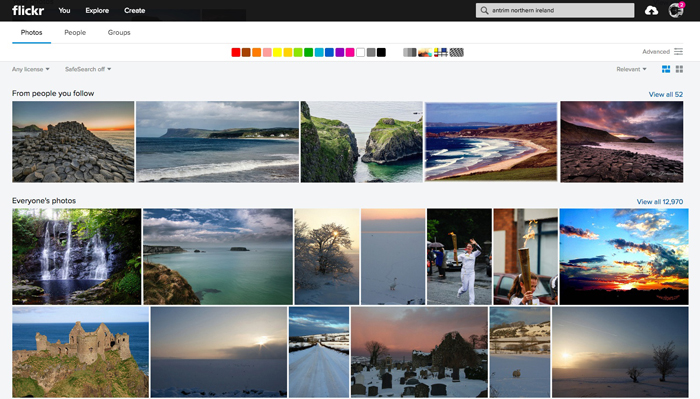The width and height of the screenshot is (700, 399).
Task: Select the minimalist style filter icon
Action: point(441,52)
